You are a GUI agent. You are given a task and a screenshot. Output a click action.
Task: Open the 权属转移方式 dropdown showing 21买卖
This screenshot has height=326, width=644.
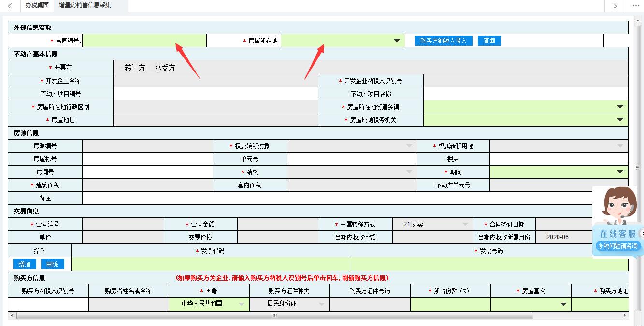[x=465, y=224]
